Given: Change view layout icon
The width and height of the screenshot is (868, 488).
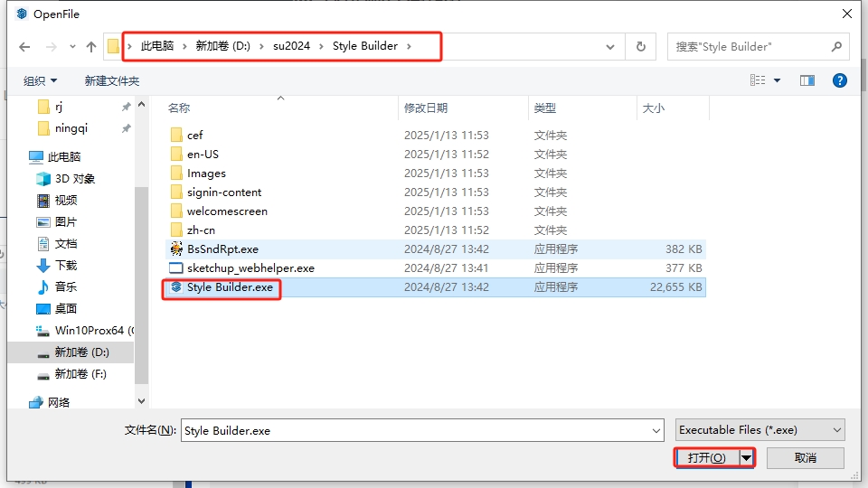Looking at the screenshot, I should pos(758,80).
